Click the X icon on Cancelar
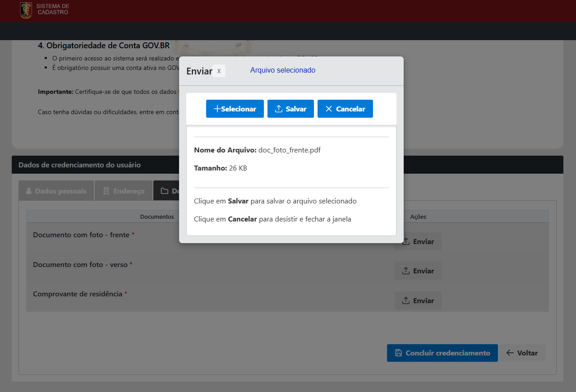Screen dimensions: 576x392 pos(328,109)
